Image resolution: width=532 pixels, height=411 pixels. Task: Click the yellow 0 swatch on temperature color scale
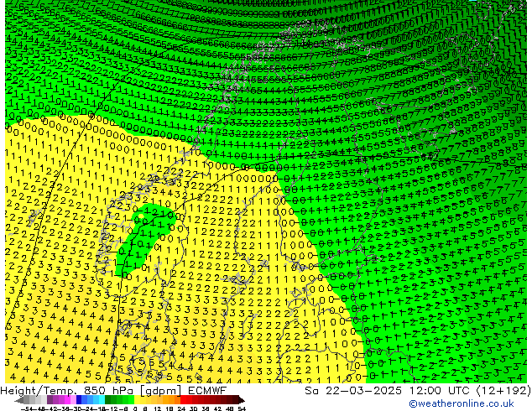tap(137, 399)
